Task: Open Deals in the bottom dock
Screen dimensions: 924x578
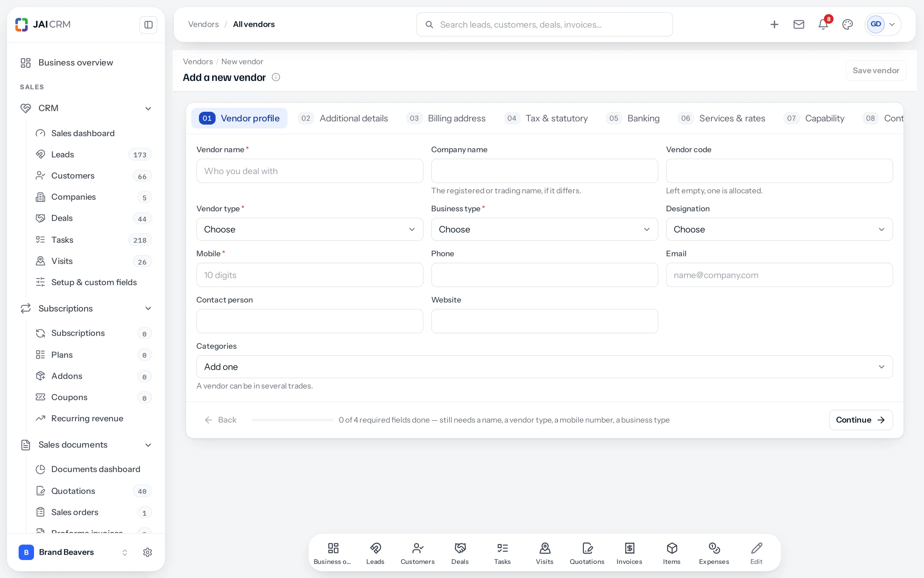Action: click(x=460, y=553)
